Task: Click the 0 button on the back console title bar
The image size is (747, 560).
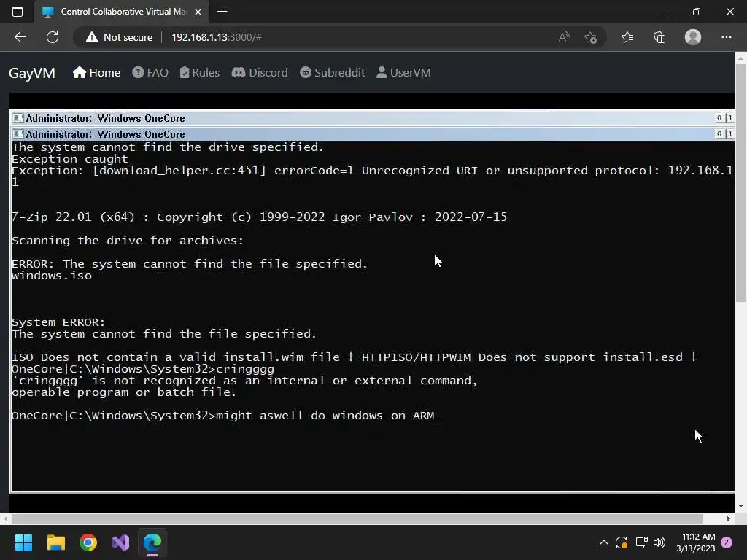Action: pyautogui.click(x=719, y=118)
